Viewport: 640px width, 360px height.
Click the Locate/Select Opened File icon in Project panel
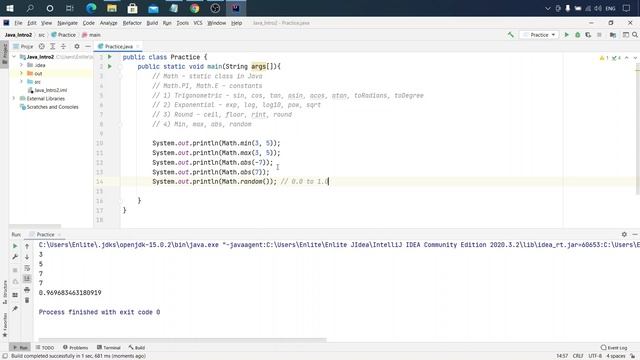pyautogui.click(x=42, y=47)
